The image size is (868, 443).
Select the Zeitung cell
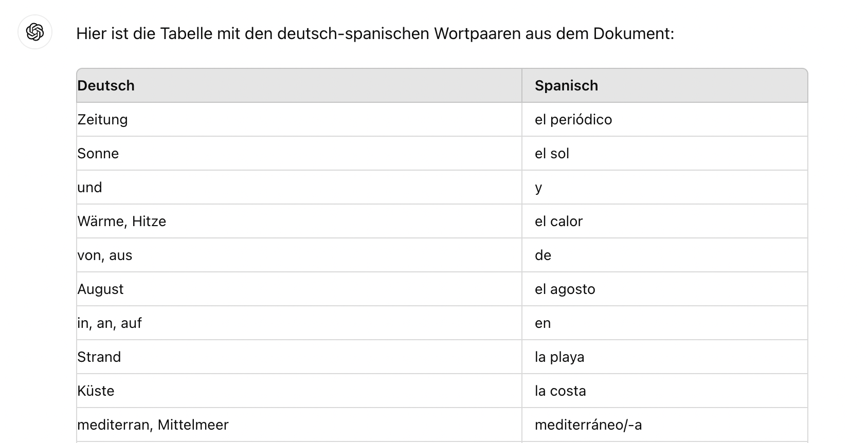(x=102, y=120)
